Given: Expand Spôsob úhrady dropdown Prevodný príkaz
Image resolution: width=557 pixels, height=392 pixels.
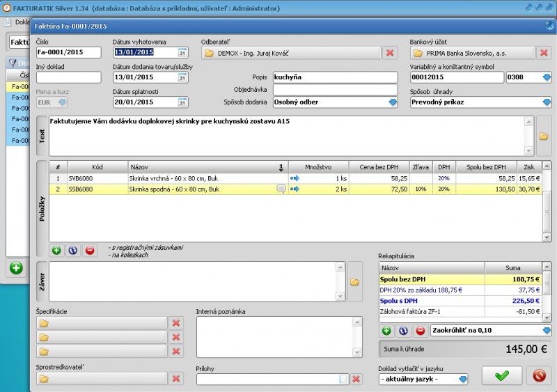Looking at the screenshot, I should (547, 102).
